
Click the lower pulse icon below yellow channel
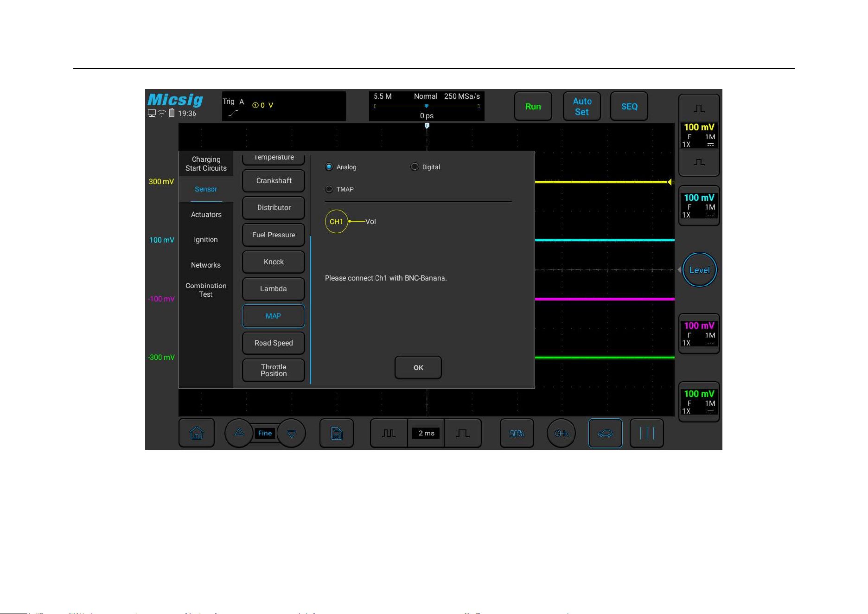tap(699, 162)
